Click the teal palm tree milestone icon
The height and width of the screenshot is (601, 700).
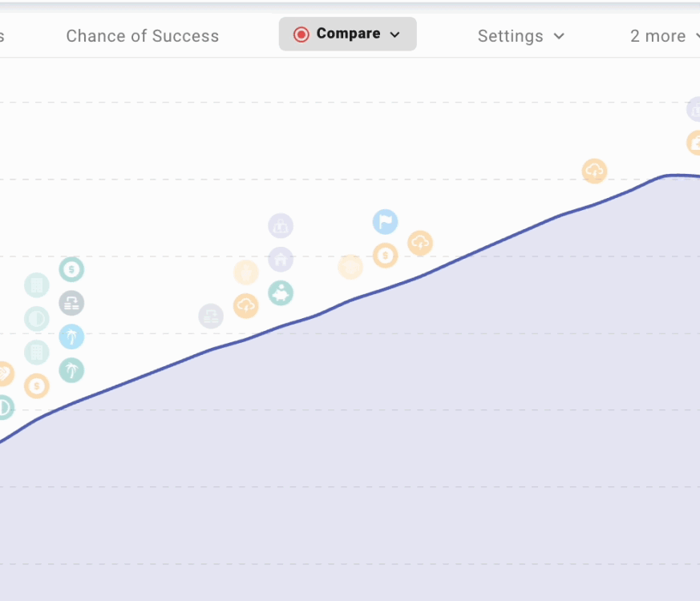click(x=71, y=370)
